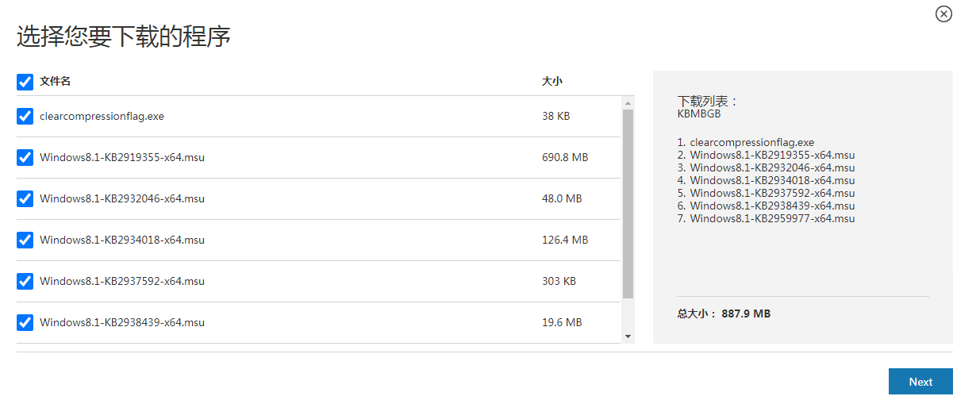Screen dimensions: 980x400
Task: Click the file list scroll-up arrow
Action: pos(628,103)
